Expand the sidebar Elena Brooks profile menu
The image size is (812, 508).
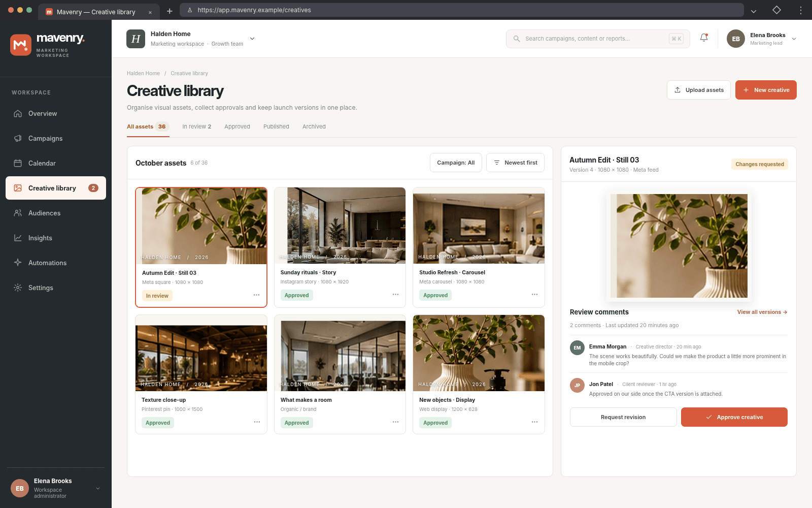coord(98,489)
